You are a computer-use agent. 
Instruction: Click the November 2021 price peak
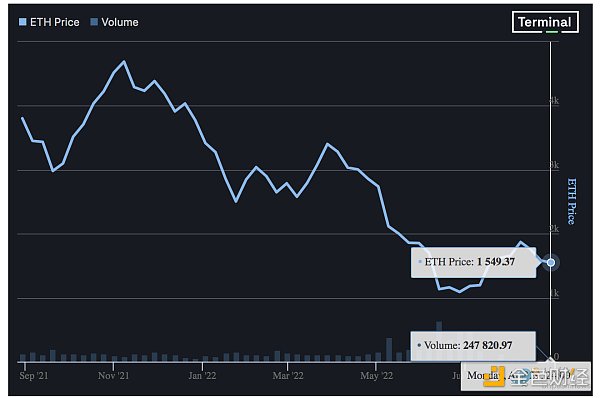pyautogui.click(x=124, y=61)
